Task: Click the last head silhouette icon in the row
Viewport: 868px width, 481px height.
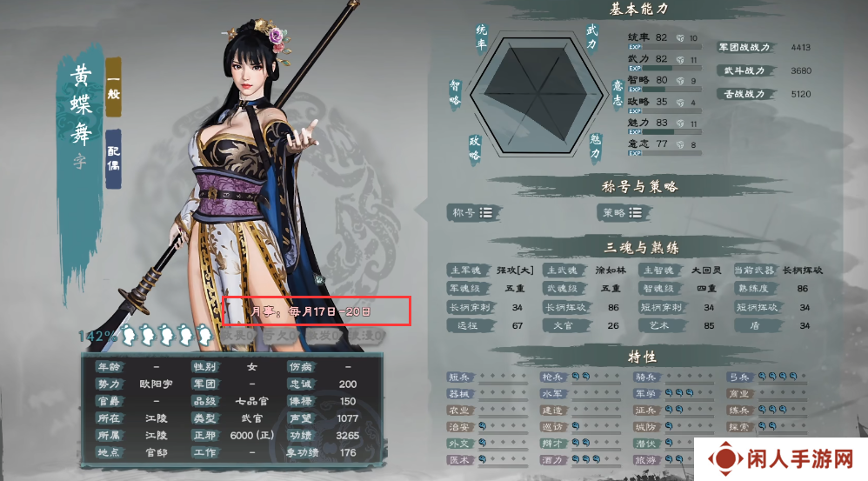Action: (204, 335)
